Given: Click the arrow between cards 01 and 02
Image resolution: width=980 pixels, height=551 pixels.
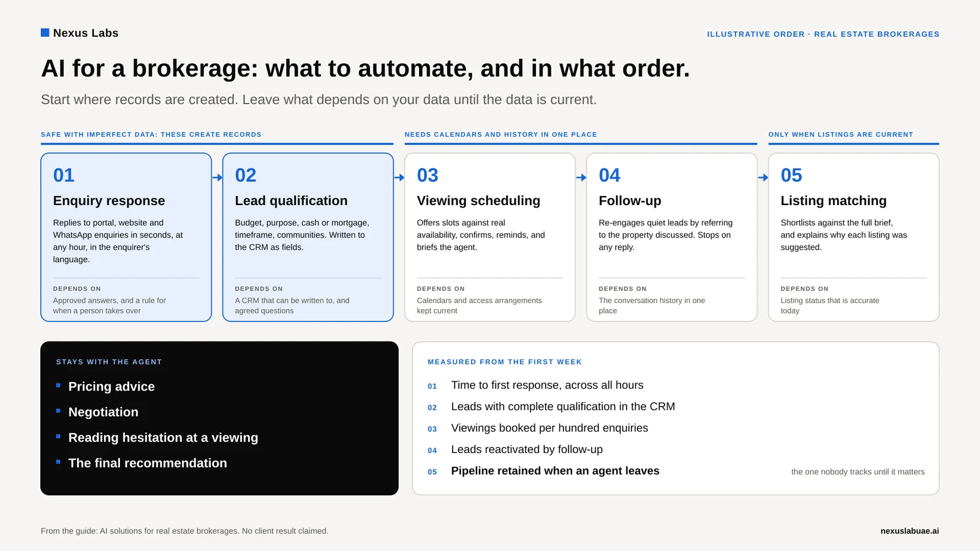Looking at the screenshot, I should pyautogui.click(x=217, y=178).
